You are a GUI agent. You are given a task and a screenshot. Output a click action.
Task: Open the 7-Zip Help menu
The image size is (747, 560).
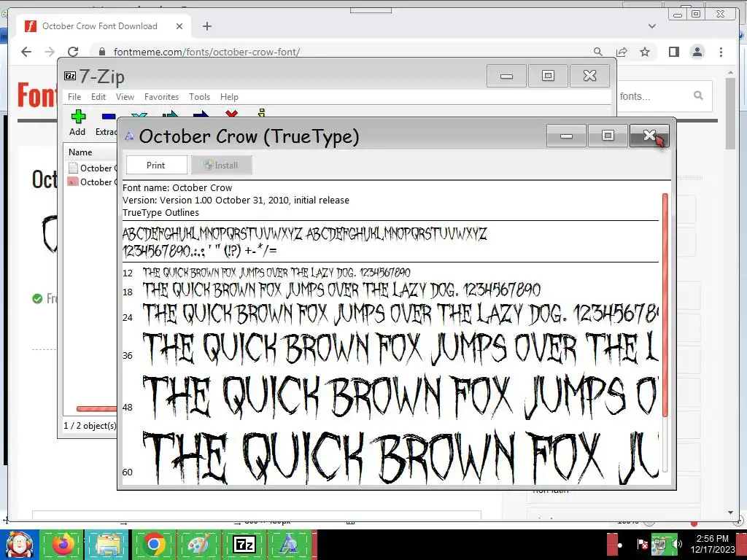click(x=229, y=97)
